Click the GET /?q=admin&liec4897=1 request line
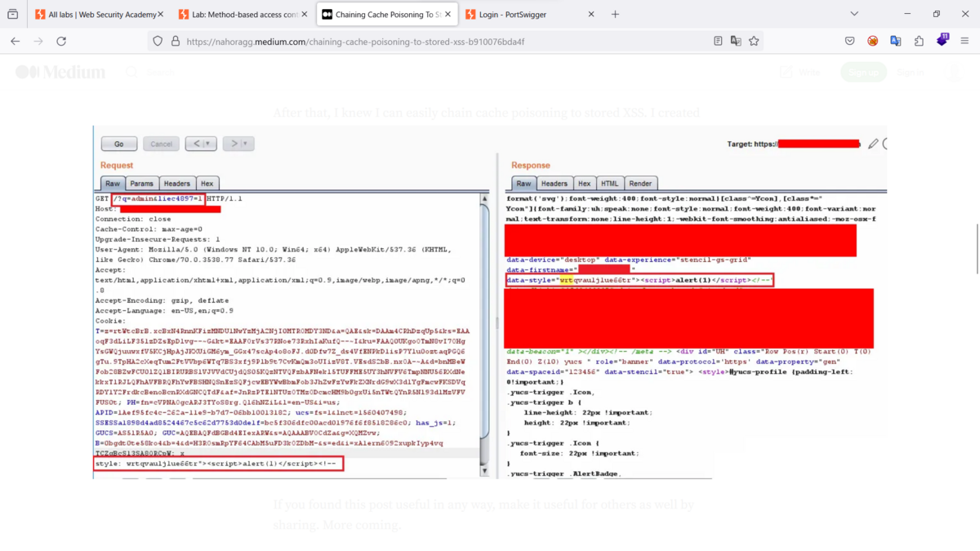980x551 pixels. click(x=168, y=198)
